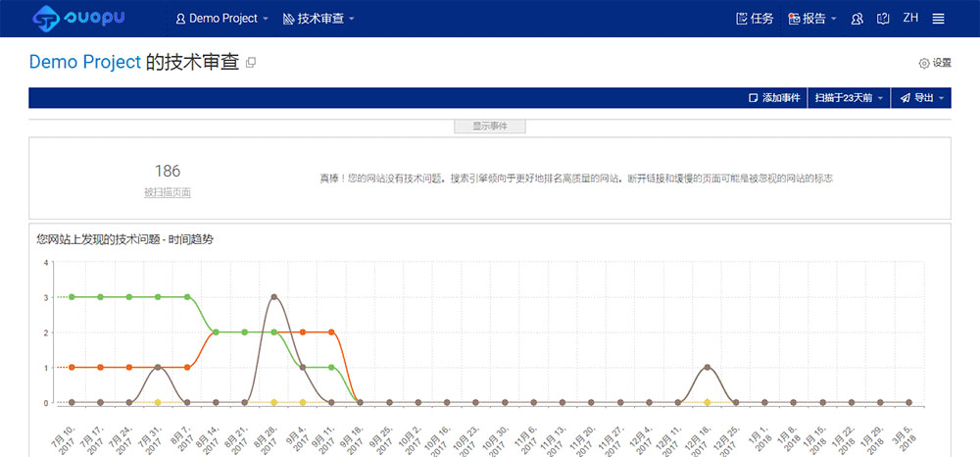Open the 技术审查 menu in header

[x=318, y=19]
